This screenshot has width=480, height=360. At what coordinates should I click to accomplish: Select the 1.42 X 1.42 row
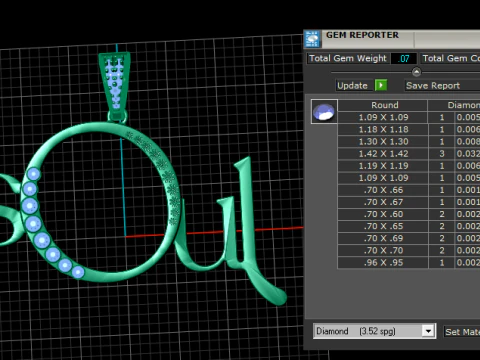click(x=409, y=154)
